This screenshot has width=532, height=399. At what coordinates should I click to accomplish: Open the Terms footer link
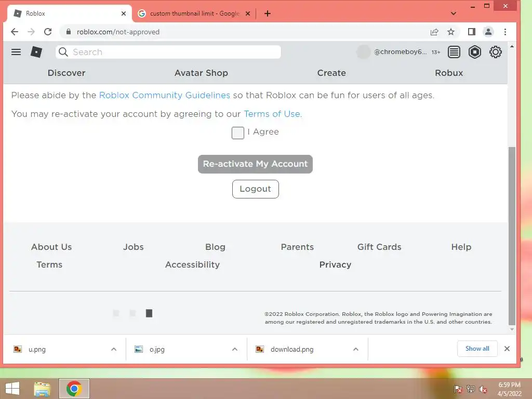(49, 264)
